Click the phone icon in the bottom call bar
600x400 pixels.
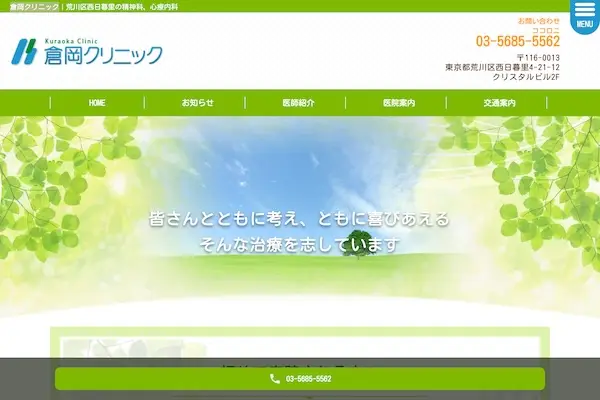[x=275, y=379]
